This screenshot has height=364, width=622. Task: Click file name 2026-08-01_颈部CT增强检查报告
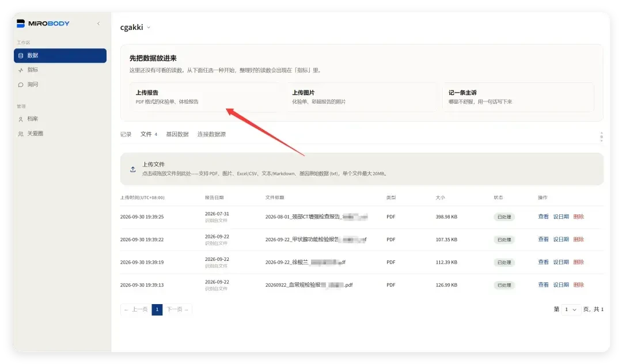317,217
